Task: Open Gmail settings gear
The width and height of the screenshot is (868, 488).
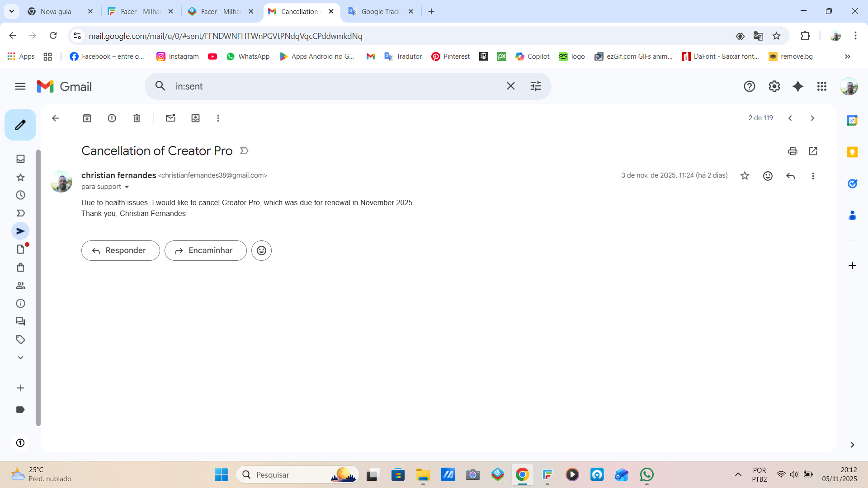Action: coord(774,86)
